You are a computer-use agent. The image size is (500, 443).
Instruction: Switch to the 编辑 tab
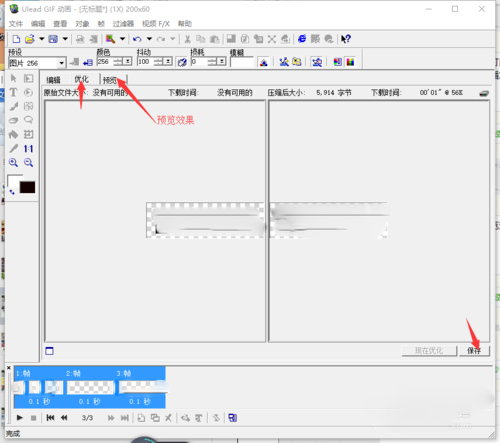tap(53, 80)
